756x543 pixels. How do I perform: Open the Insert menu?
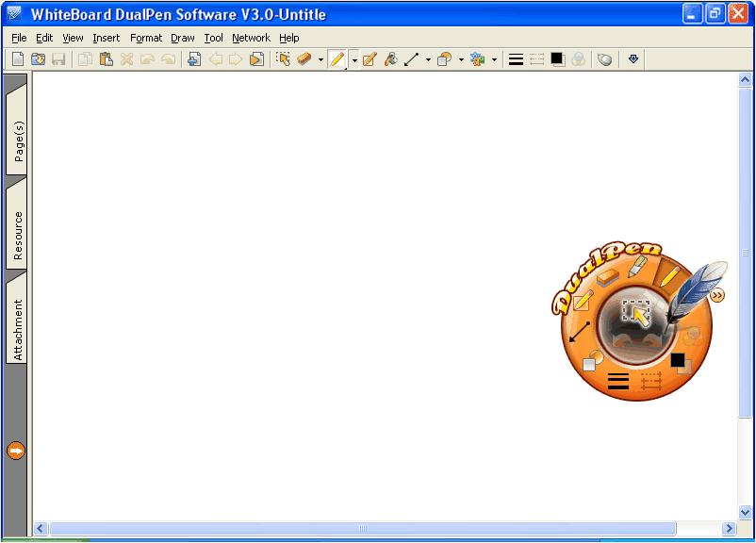coord(107,38)
